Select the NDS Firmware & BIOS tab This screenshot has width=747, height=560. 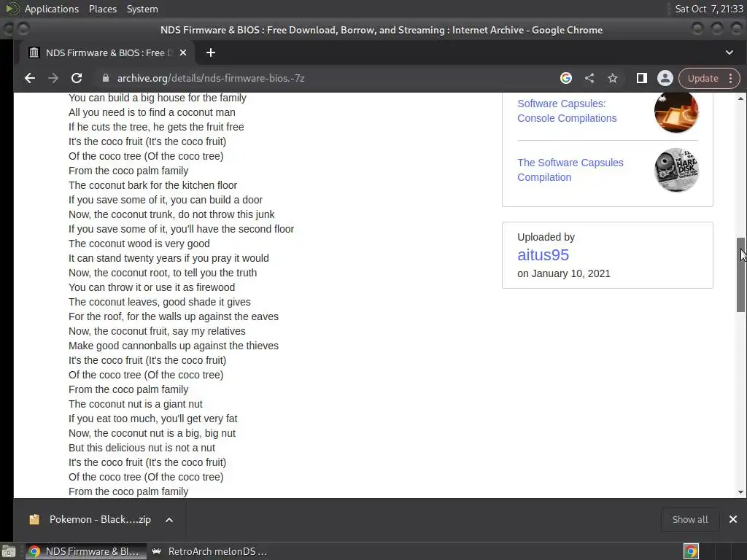coord(107,52)
